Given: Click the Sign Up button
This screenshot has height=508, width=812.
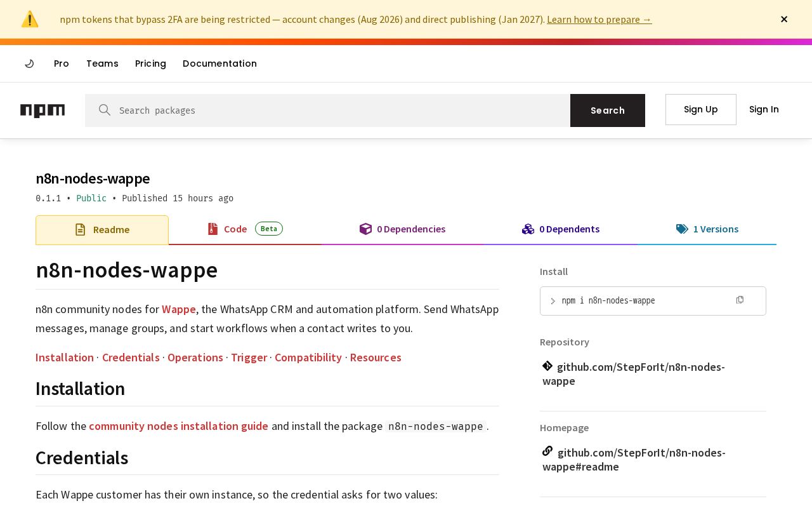Looking at the screenshot, I should 701,109.
